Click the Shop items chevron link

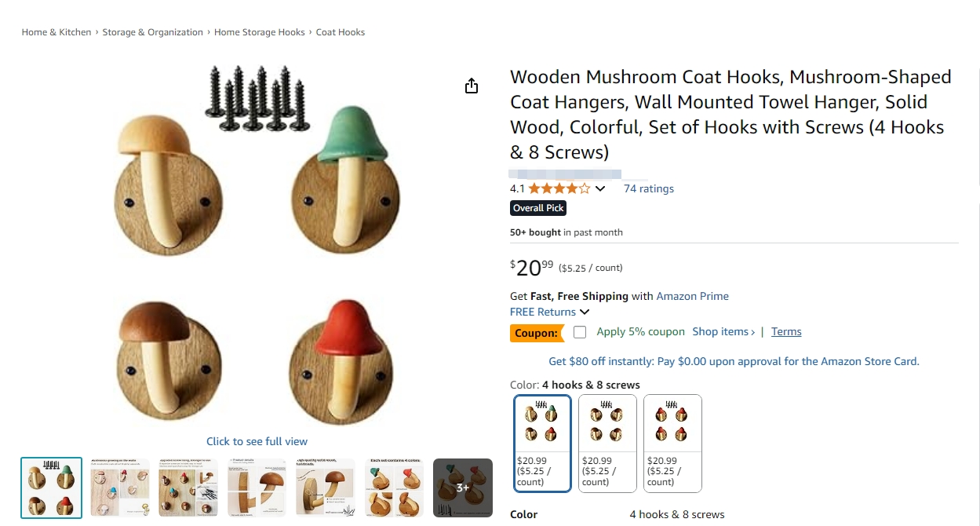pos(723,331)
